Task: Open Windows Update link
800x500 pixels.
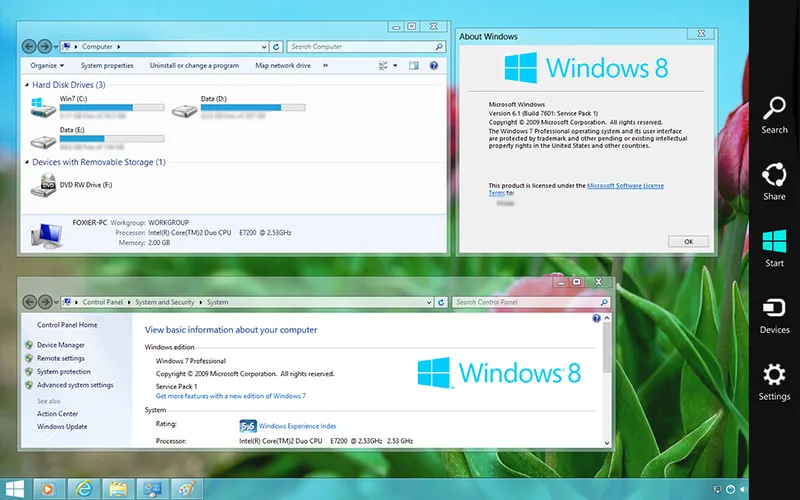Action: pyautogui.click(x=62, y=427)
